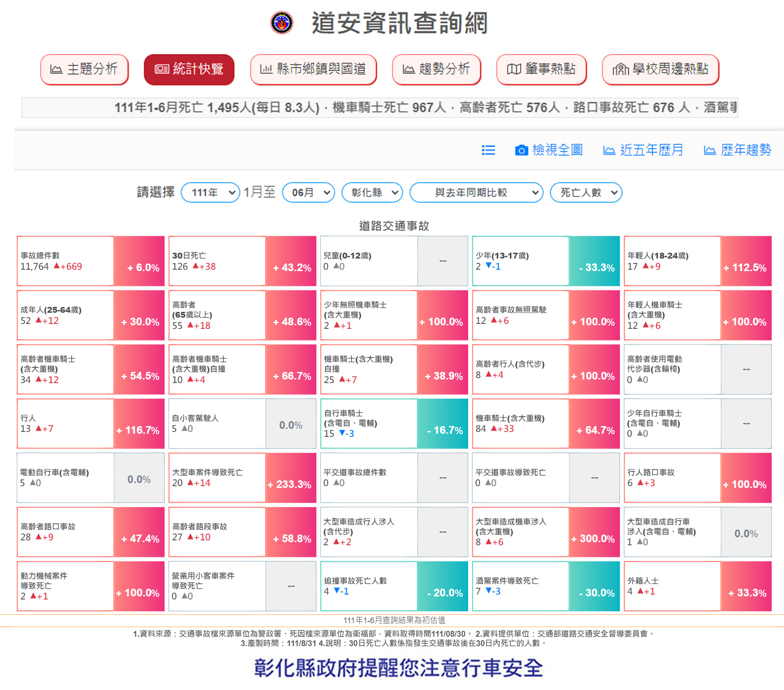Click the chart icon beside 近五年歷月
Screen dimensions: 784x690
(x=609, y=150)
